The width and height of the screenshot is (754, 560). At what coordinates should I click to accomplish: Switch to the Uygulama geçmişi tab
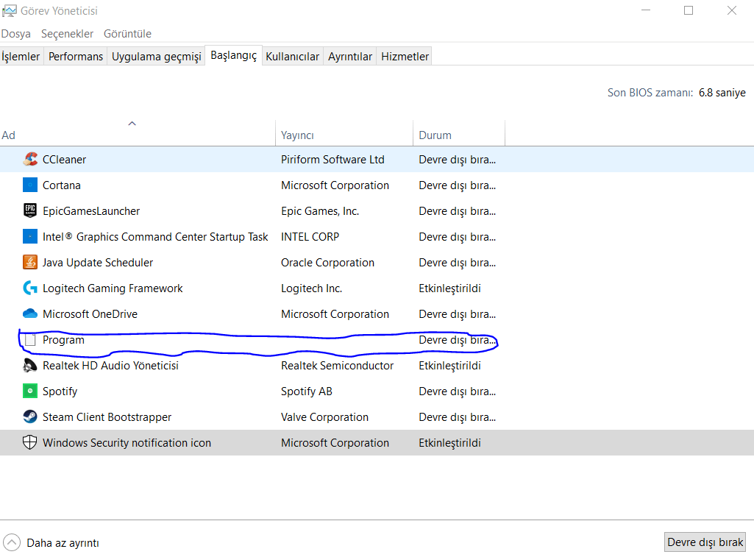156,56
